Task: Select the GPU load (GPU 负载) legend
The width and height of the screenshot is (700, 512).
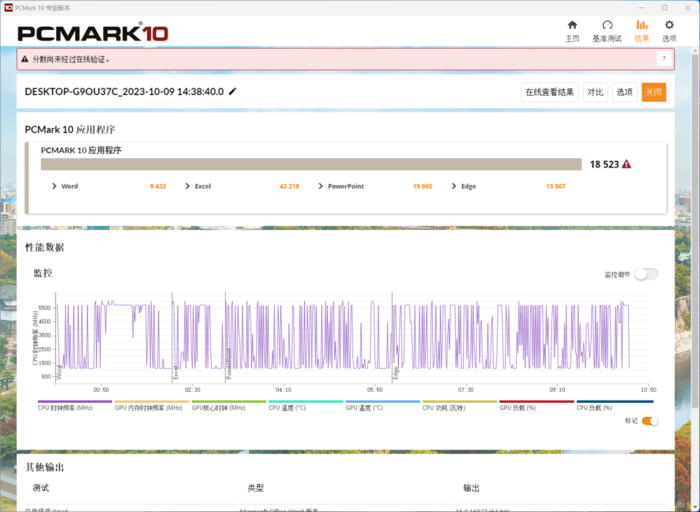Action: pos(537,405)
